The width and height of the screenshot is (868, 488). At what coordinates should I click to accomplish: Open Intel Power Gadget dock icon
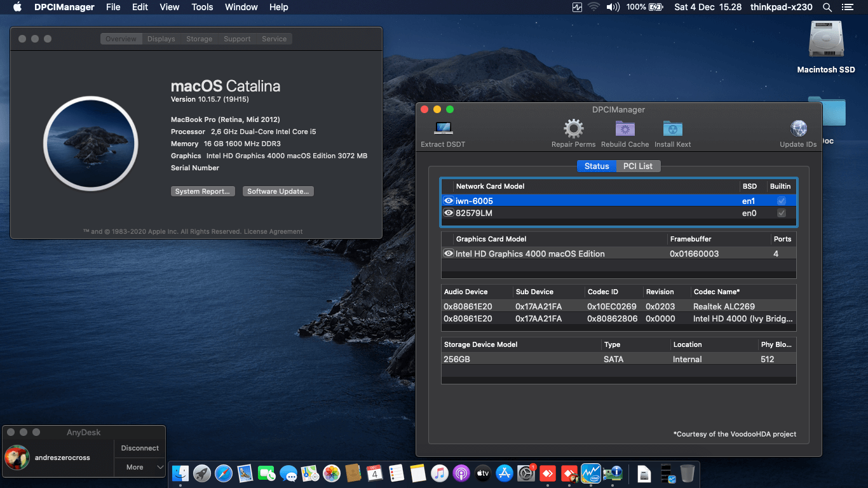tap(591, 473)
